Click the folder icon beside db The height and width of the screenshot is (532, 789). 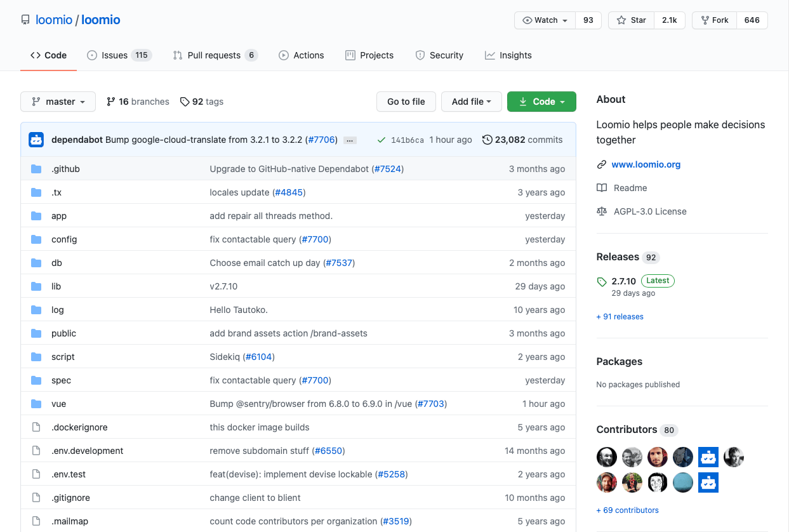pyautogui.click(x=36, y=263)
